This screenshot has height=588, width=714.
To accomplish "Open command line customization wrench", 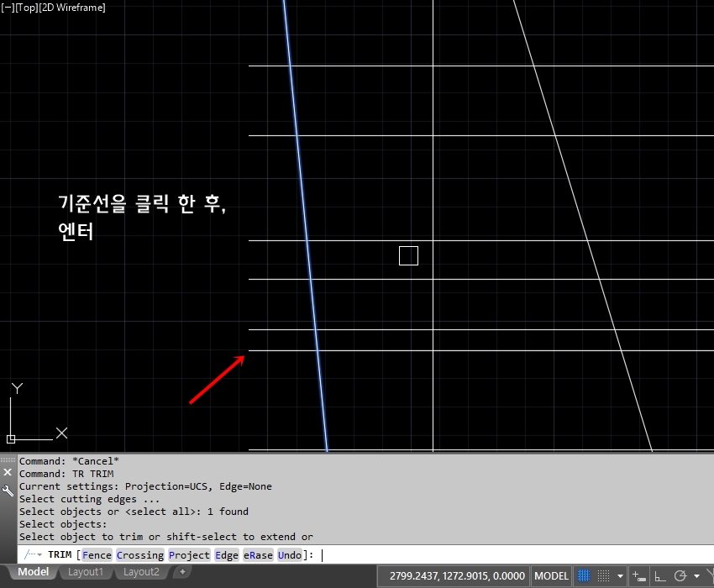I will tap(8, 491).
